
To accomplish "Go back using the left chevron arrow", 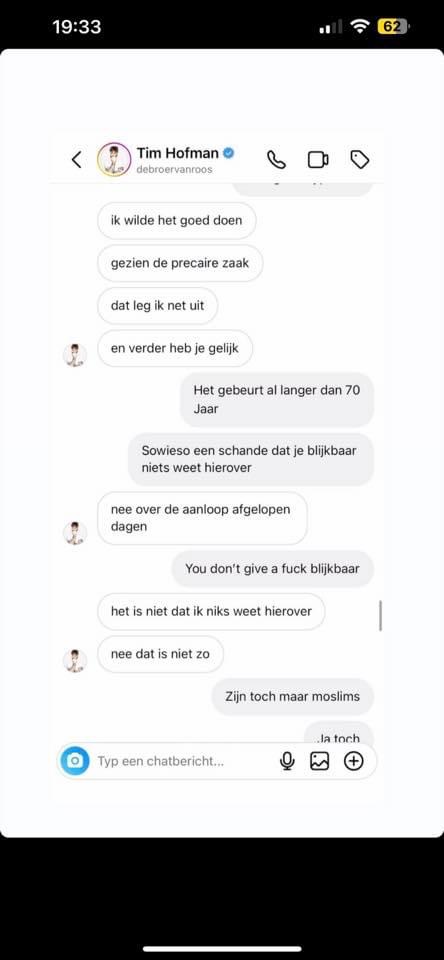I will [x=77, y=160].
